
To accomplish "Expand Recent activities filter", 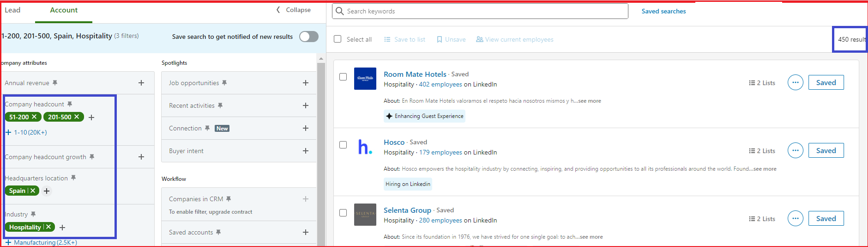I will click(x=306, y=105).
